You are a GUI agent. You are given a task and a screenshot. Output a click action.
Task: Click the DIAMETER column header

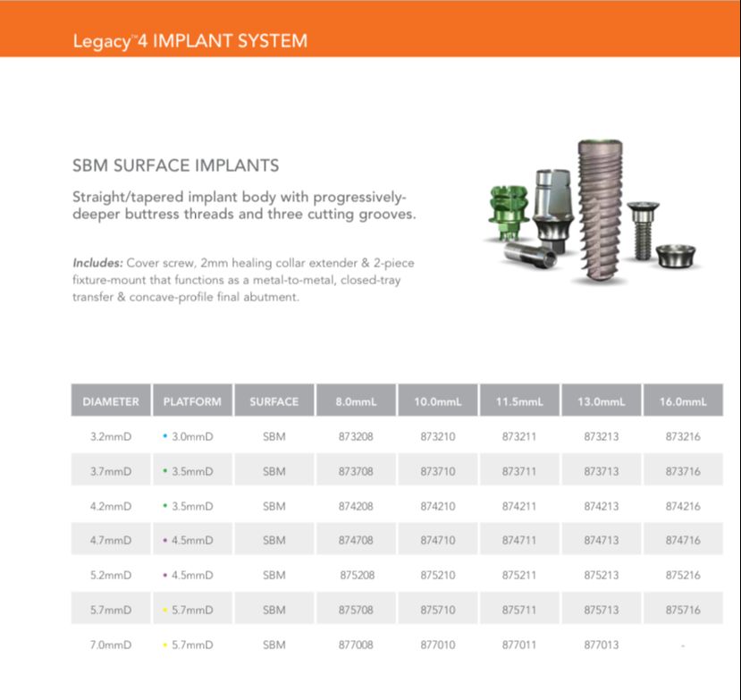coord(111,401)
